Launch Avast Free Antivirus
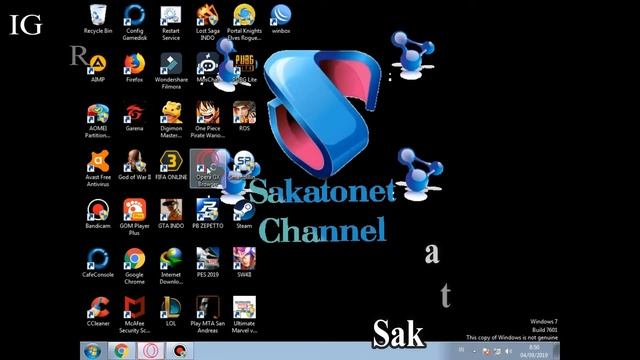The width and height of the screenshot is (640, 360). pyautogui.click(x=98, y=169)
